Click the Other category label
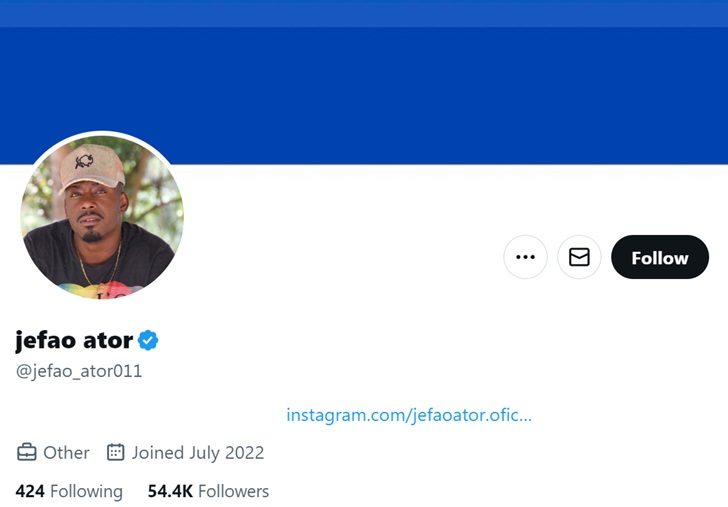 pyautogui.click(x=66, y=452)
